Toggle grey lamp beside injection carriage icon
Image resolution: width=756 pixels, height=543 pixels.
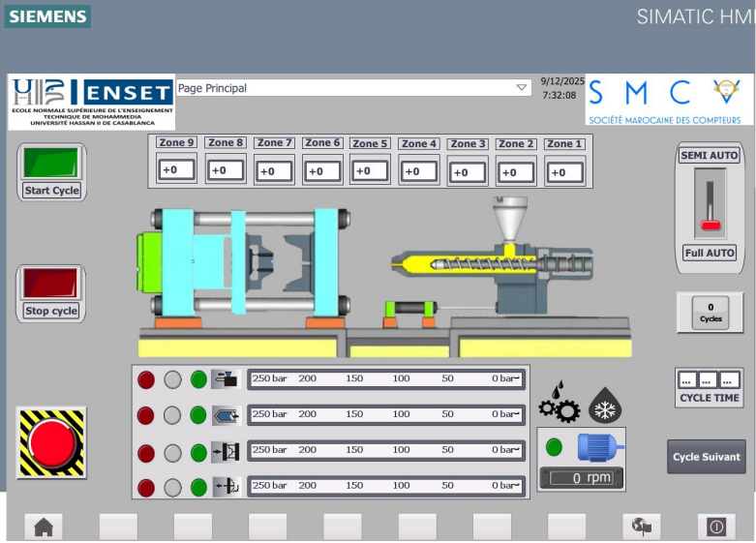[172, 379]
